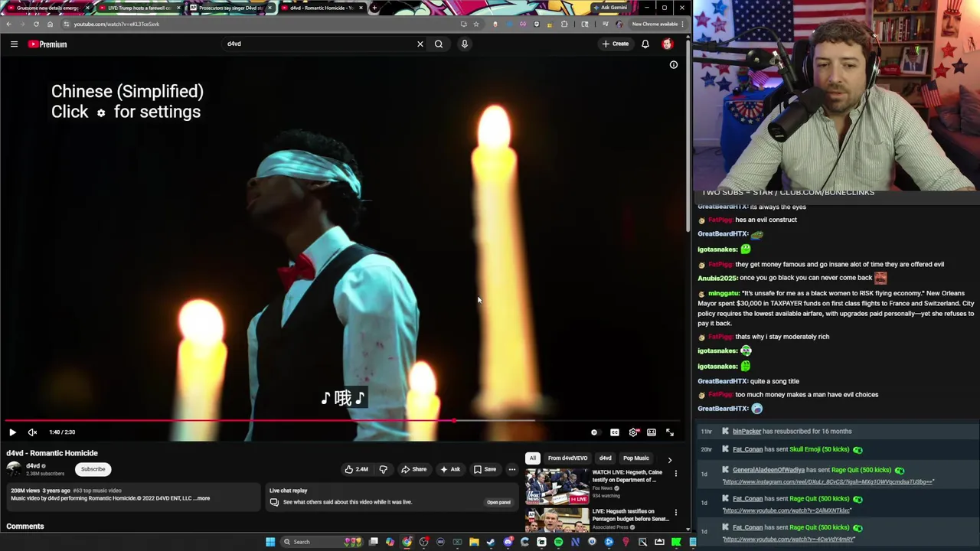Image resolution: width=980 pixels, height=551 pixels.
Task: Reload the current page
Action: click(x=36, y=24)
